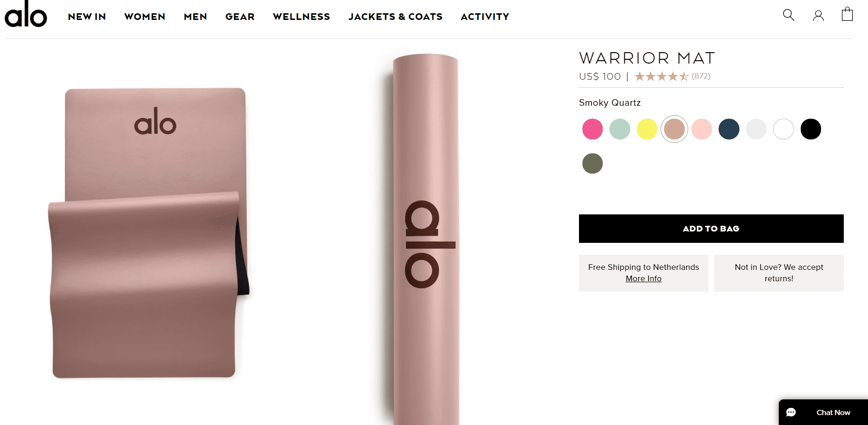Select the navy blue color swatch
Image resolution: width=868 pixels, height=425 pixels.
729,129
